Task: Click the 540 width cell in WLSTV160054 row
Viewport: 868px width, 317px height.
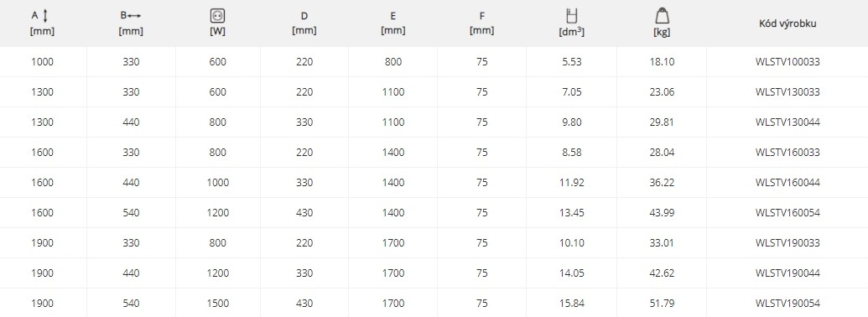Action: coord(131,213)
